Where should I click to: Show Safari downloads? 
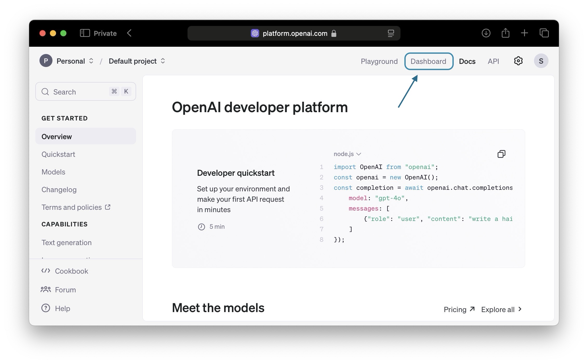tap(486, 33)
